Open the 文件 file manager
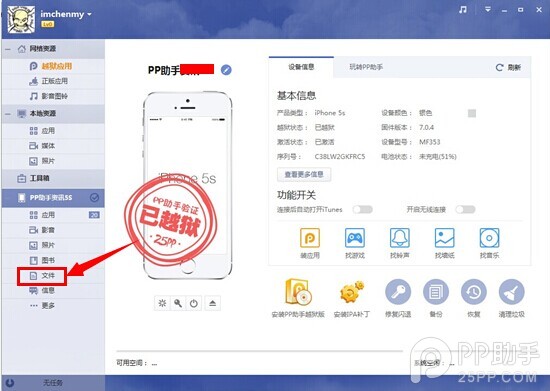The height and width of the screenshot is (391, 550). click(x=42, y=276)
